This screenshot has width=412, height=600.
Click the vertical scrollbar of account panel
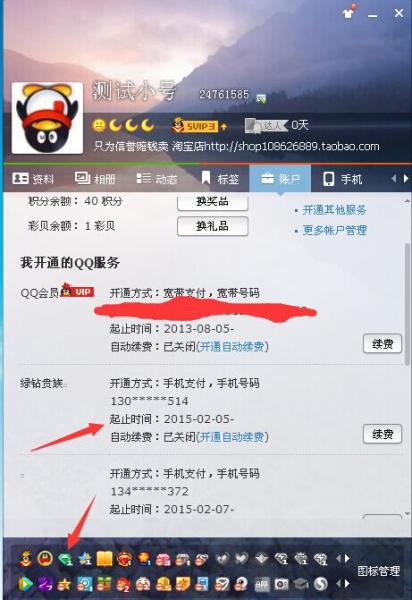[407, 304]
